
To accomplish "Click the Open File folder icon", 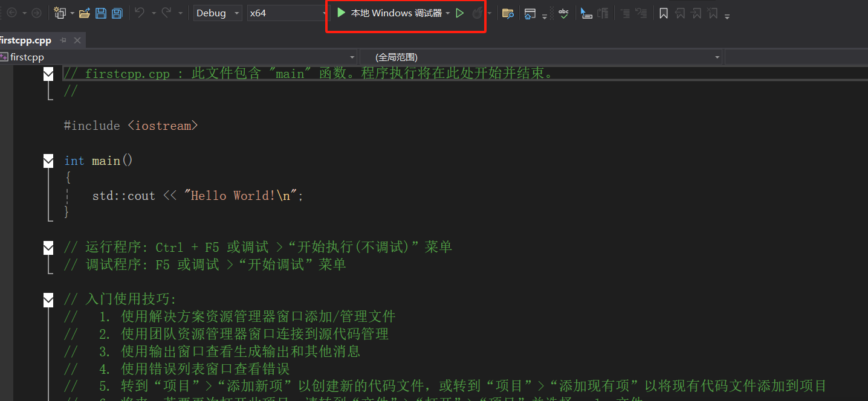I will pos(85,13).
